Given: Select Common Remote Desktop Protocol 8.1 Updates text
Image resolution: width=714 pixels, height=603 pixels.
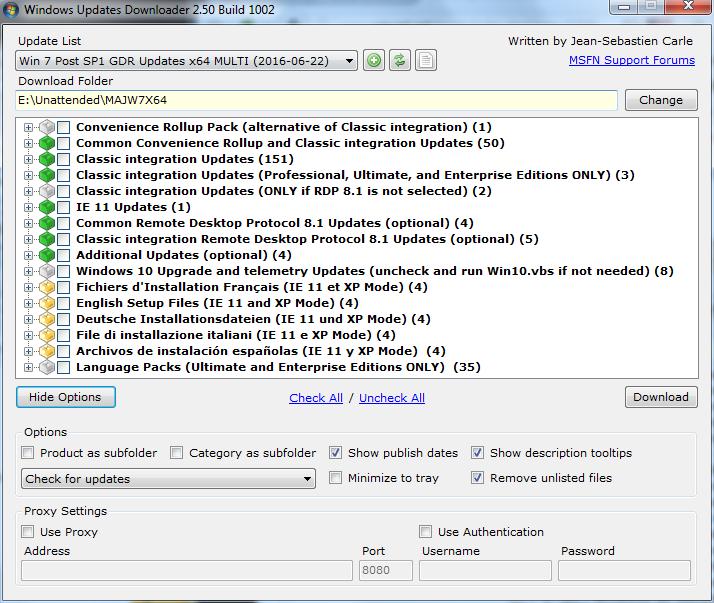Looking at the screenshot, I should click(275, 223).
